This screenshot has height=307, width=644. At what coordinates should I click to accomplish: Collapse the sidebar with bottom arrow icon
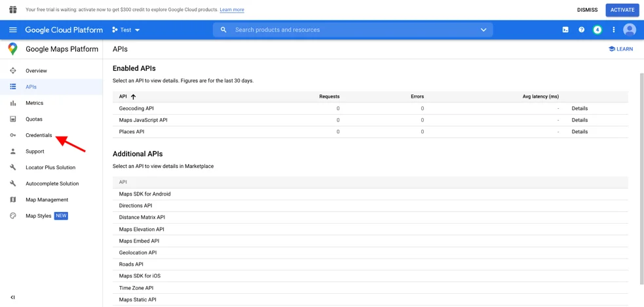(12, 297)
